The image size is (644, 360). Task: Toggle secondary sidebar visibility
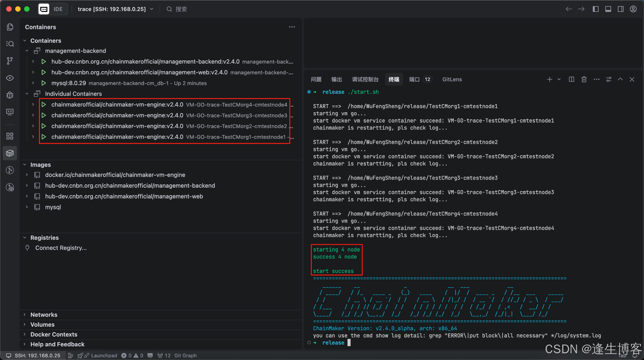click(x=621, y=9)
